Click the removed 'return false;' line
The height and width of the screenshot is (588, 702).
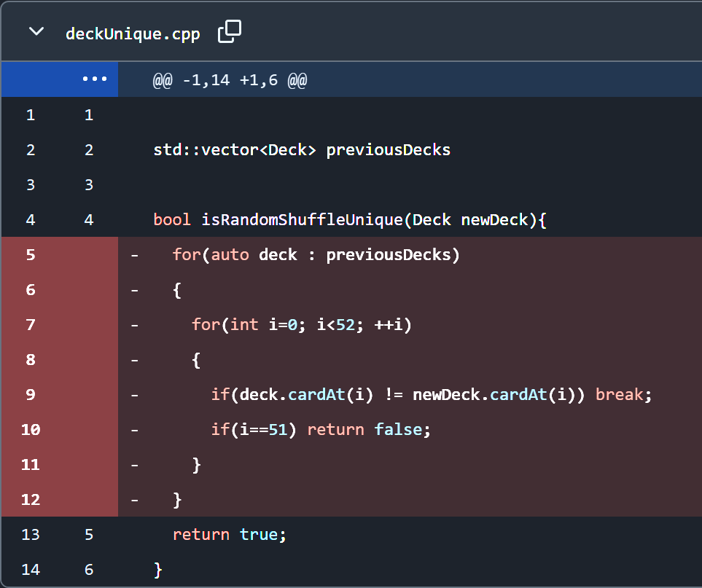click(x=321, y=430)
